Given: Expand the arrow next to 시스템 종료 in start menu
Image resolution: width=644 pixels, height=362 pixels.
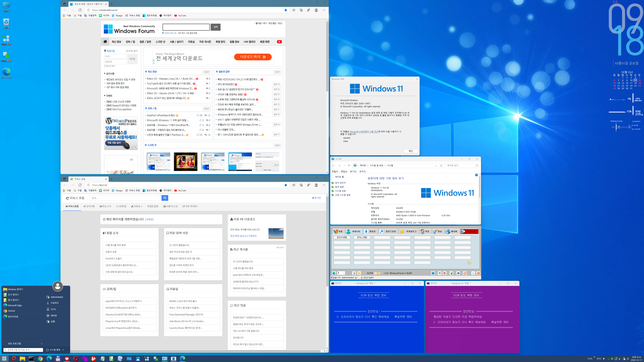Looking at the screenshot, I should tap(63, 350).
